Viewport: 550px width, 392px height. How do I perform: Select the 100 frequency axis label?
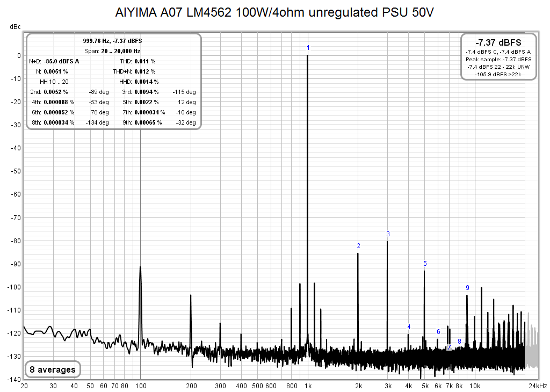(141, 386)
